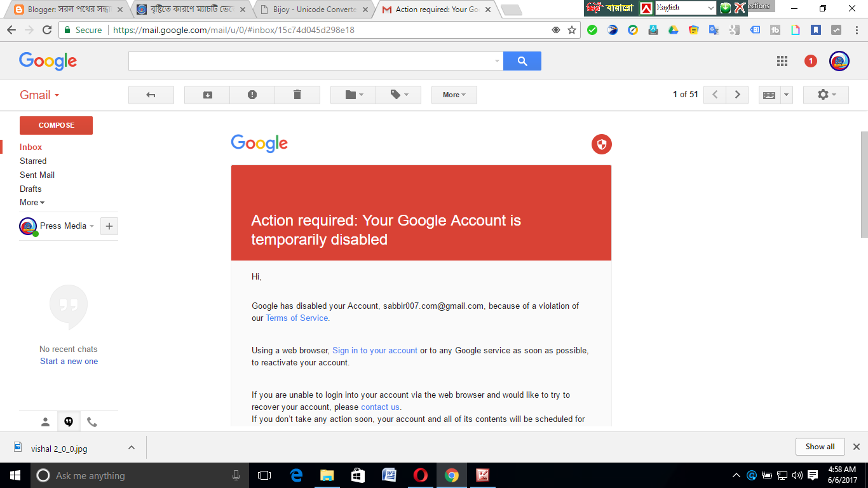Viewport: 868px width, 488px height.
Task: Click the green checkmark extension icon
Action: [x=592, y=30]
